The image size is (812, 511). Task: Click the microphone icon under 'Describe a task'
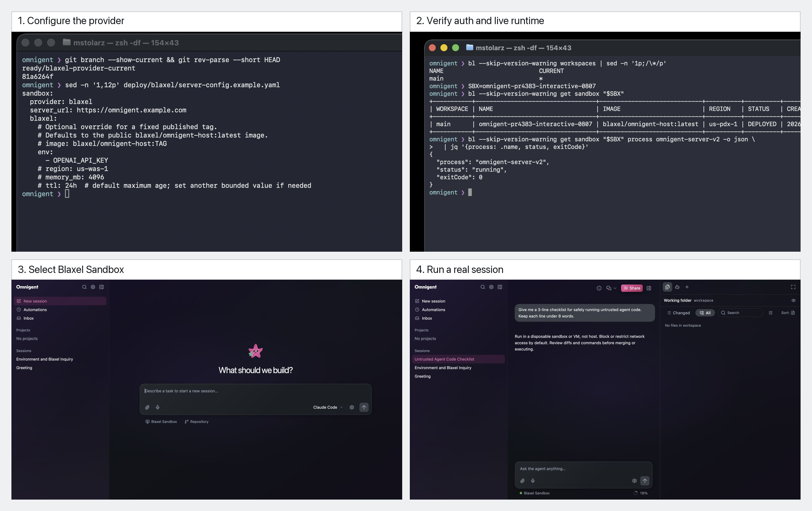[x=157, y=407]
